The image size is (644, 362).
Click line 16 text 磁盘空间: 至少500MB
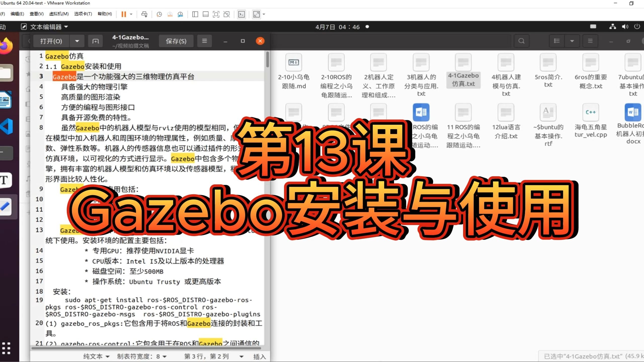tap(128, 271)
